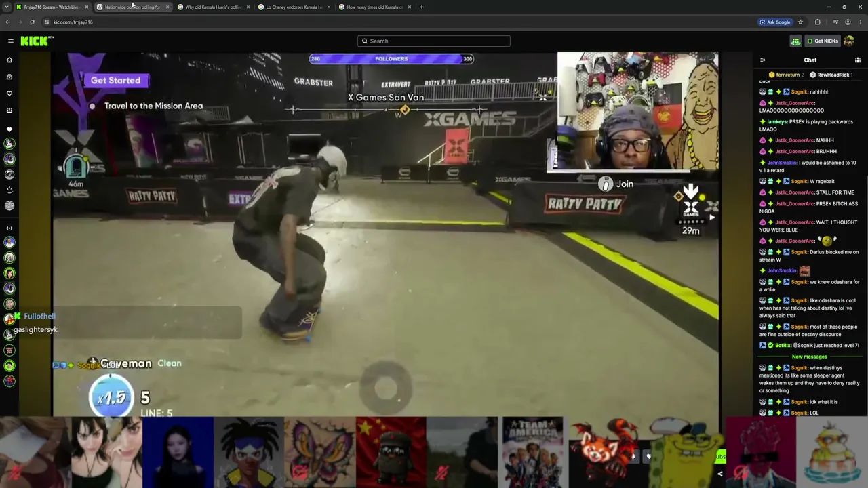Click the Get Started button in stream
Screen dimensions: 868x488
pos(115,81)
